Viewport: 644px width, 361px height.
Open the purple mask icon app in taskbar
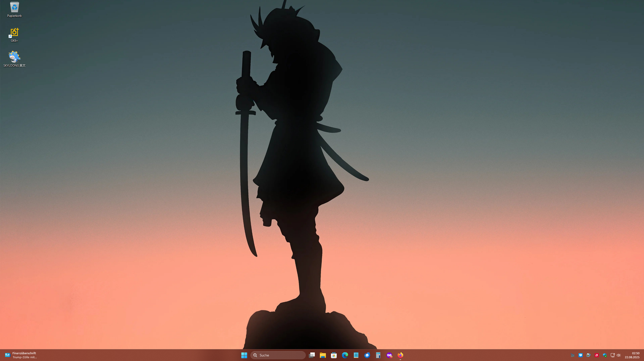389,355
